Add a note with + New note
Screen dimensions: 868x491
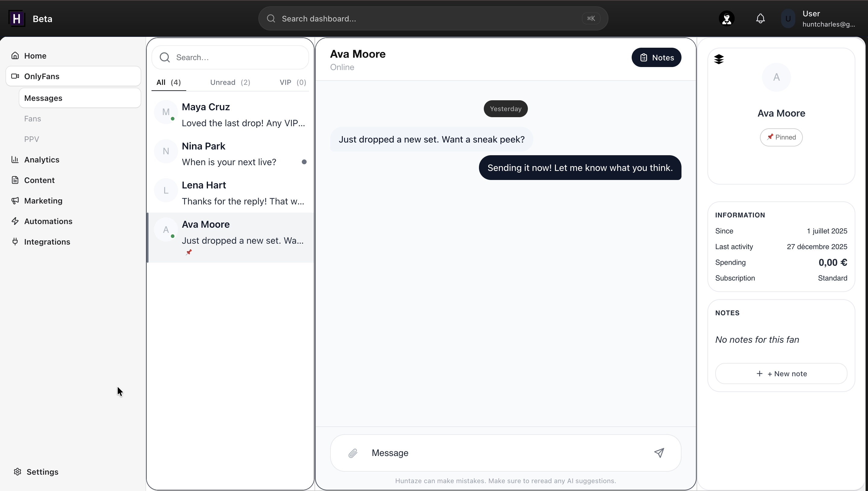[x=781, y=374]
